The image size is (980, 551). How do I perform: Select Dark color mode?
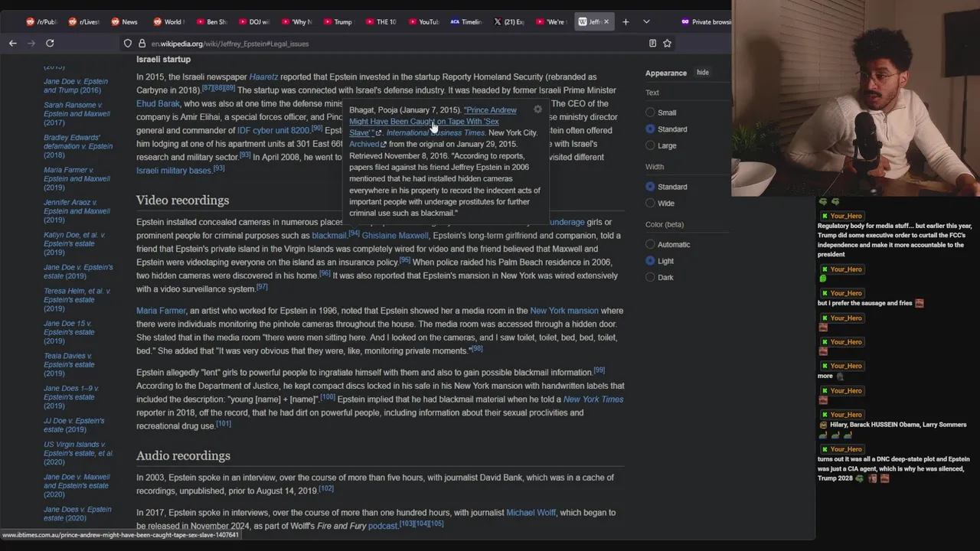650,277
